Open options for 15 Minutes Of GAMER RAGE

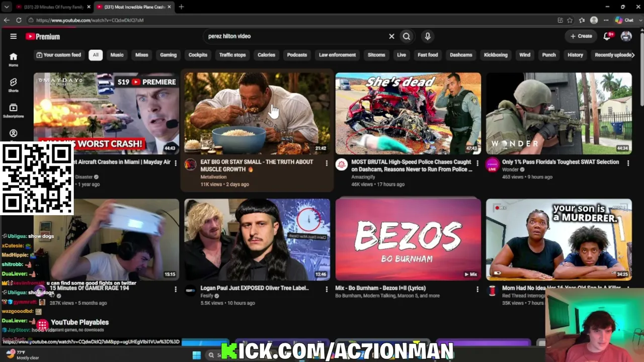pyautogui.click(x=175, y=289)
